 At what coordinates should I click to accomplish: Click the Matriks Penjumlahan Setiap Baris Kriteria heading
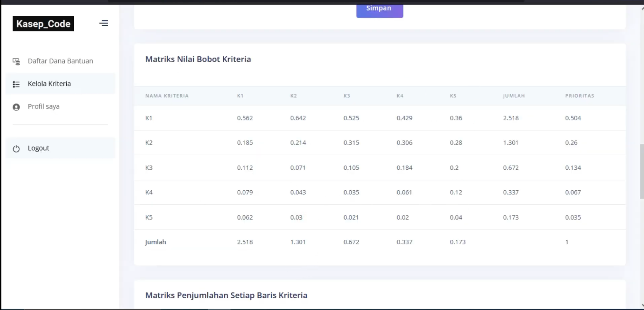[x=226, y=295]
